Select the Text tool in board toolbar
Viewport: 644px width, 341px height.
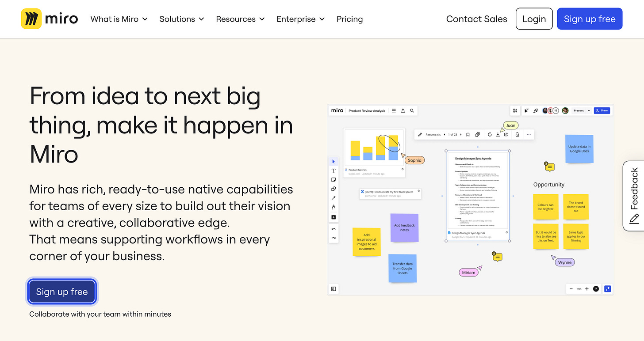(x=333, y=171)
